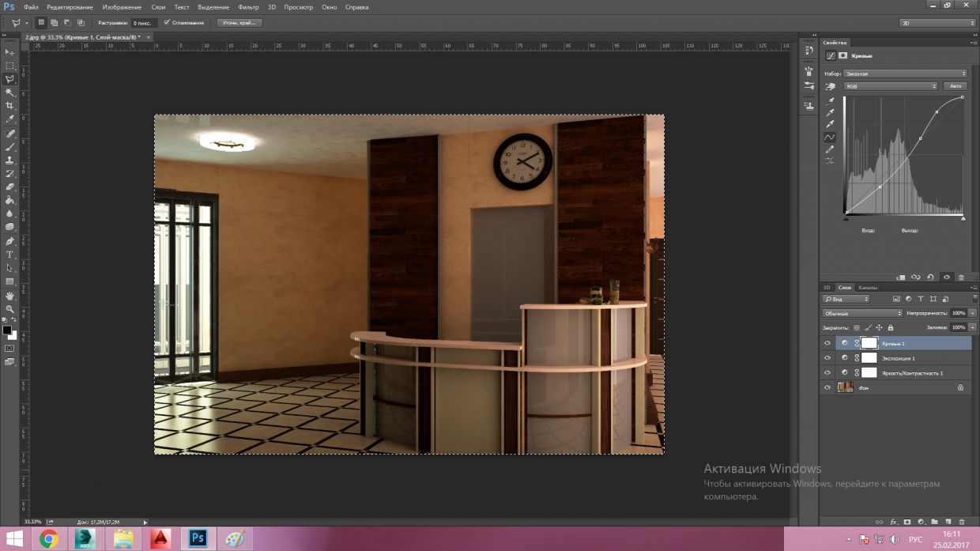The height and width of the screenshot is (551, 980).
Task: Pick the black point eyedropper in Curves
Action: (x=831, y=101)
